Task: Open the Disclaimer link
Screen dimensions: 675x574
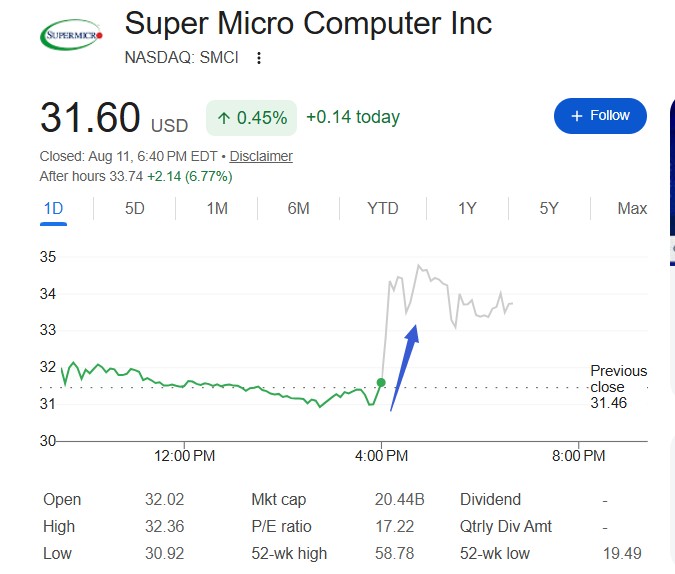Action: click(x=261, y=156)
